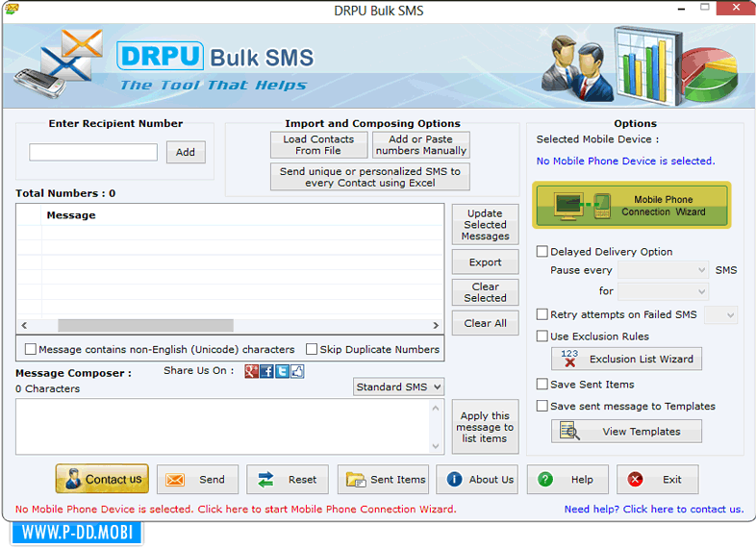This screenshot has height=548, width=756.
Task: Click the recipient number input field
Action: point(93,152)
